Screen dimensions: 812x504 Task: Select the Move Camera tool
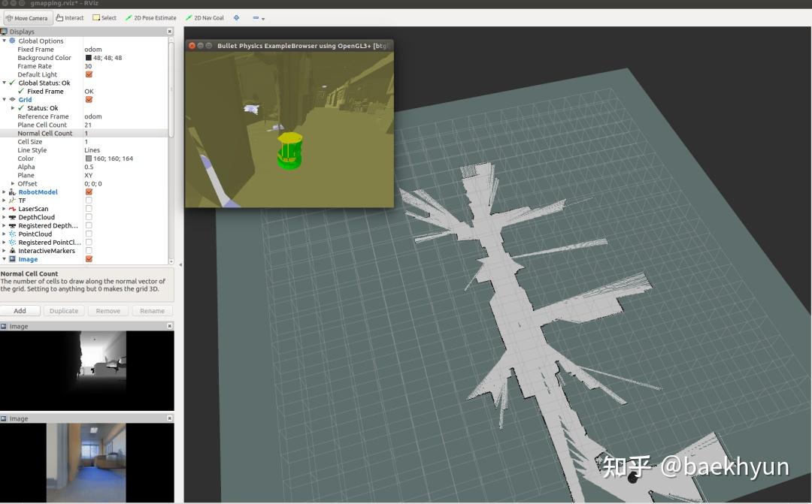coord(27,17)
